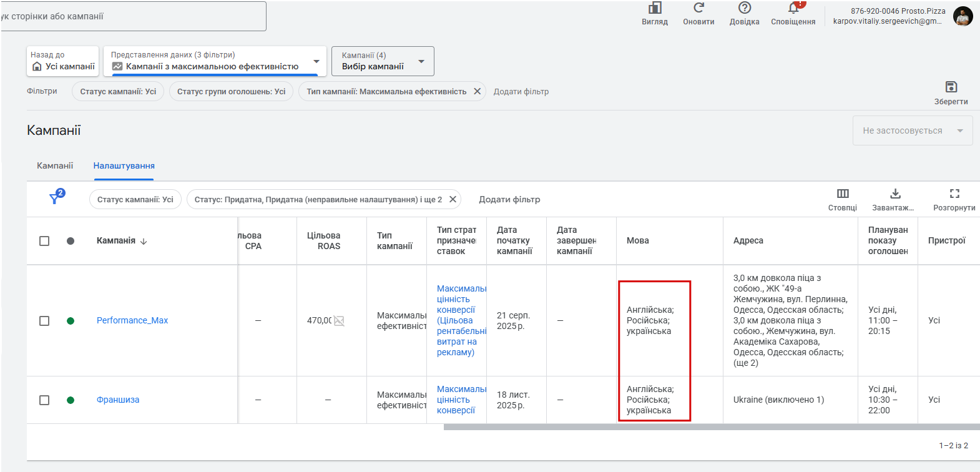Click the Розгорнути fullscreen icon
The width and height of the screenshot is (980, 472).
954,194
